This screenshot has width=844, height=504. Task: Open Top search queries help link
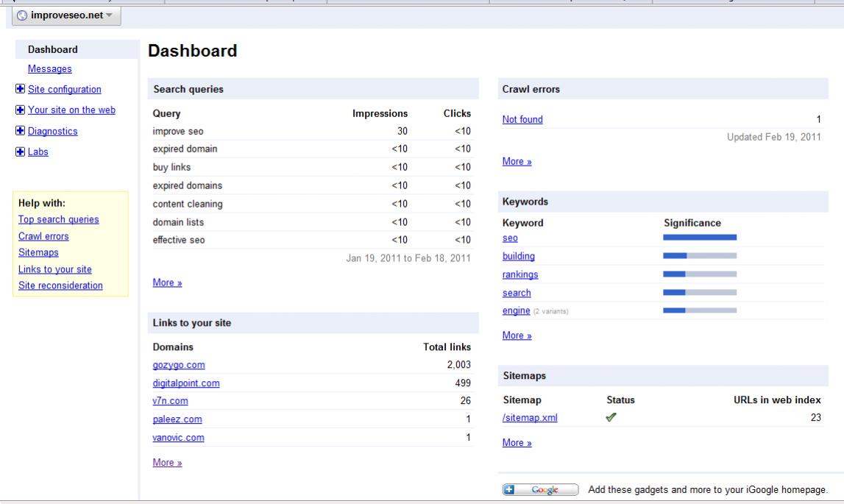coord(59,219)
